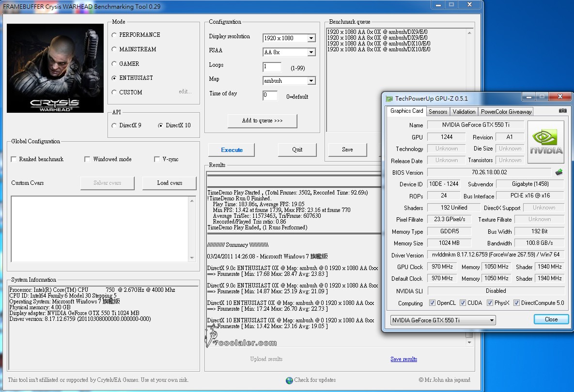Click Upload results text
This screenshot has width=574, height=392.
266,359
